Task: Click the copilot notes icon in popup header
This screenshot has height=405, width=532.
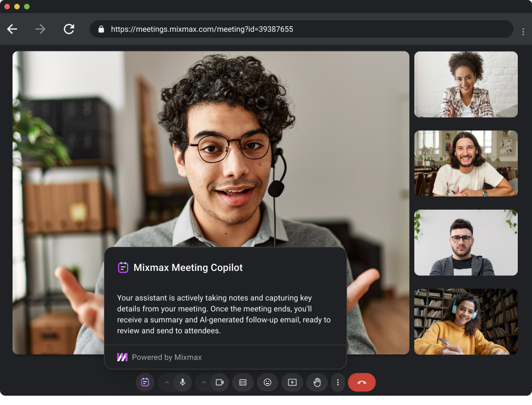Action: [123, 268]
